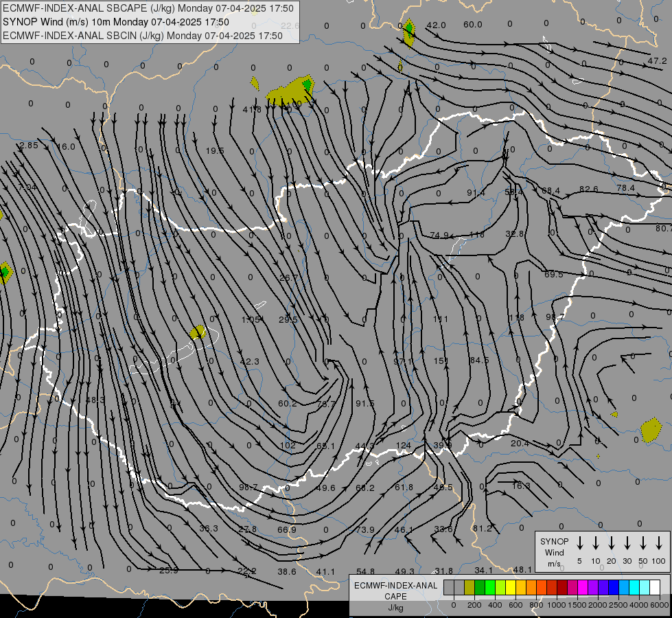Click the 42.3 value on the map
The image size is (672, 618).
249,362
